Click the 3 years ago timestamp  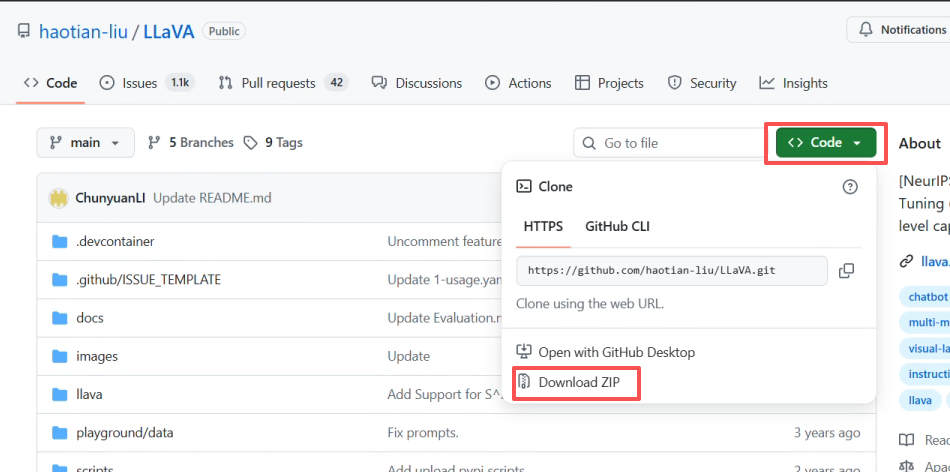pyautogui.click(x=827, y=433)
